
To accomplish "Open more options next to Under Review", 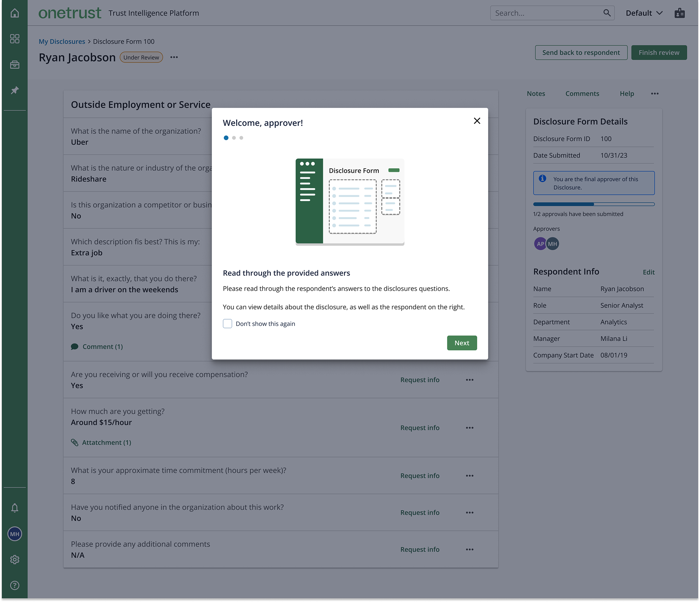I will 174,57.
